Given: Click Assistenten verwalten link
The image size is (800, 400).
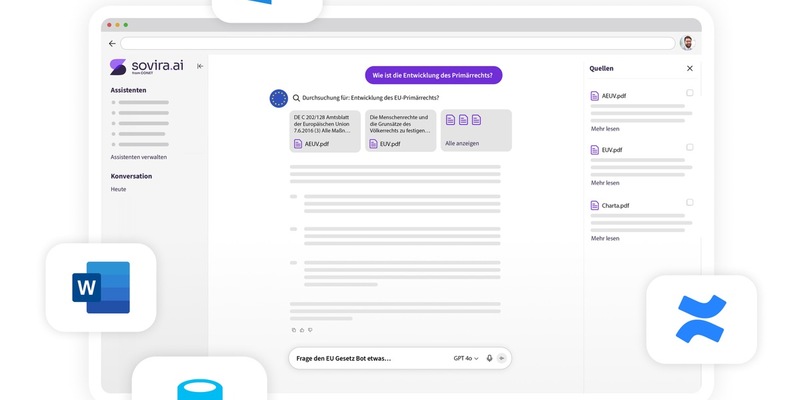Looking at the screenshot, I should pos(138,157).
